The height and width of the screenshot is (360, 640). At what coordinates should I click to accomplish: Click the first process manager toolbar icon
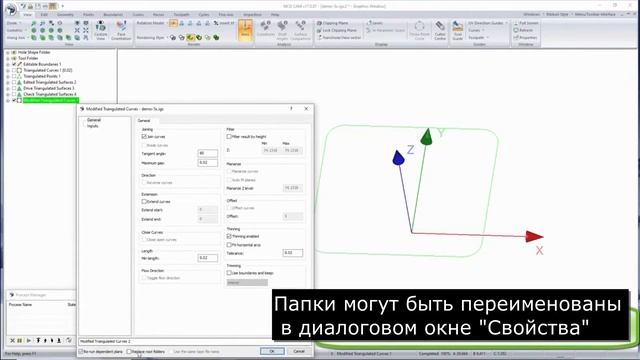coord(12,340)
